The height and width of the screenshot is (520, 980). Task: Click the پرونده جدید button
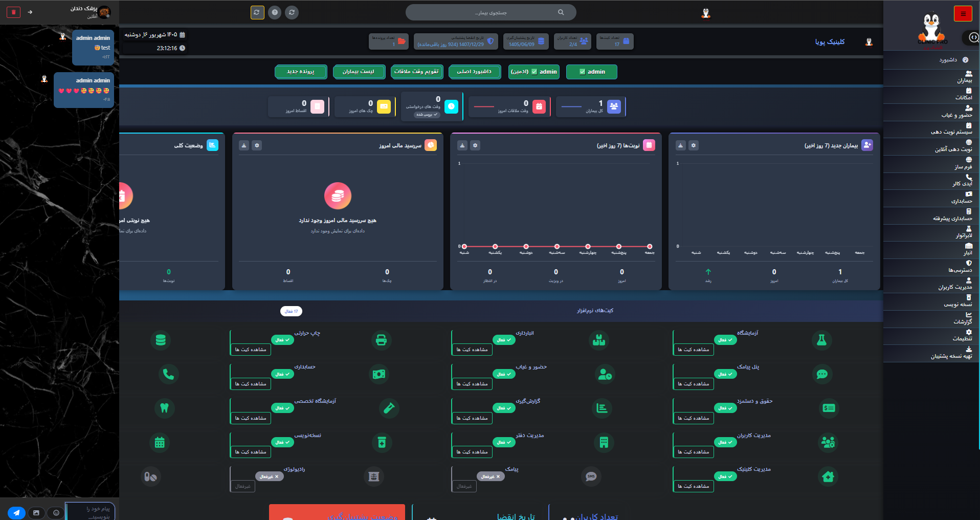point(301,72)
